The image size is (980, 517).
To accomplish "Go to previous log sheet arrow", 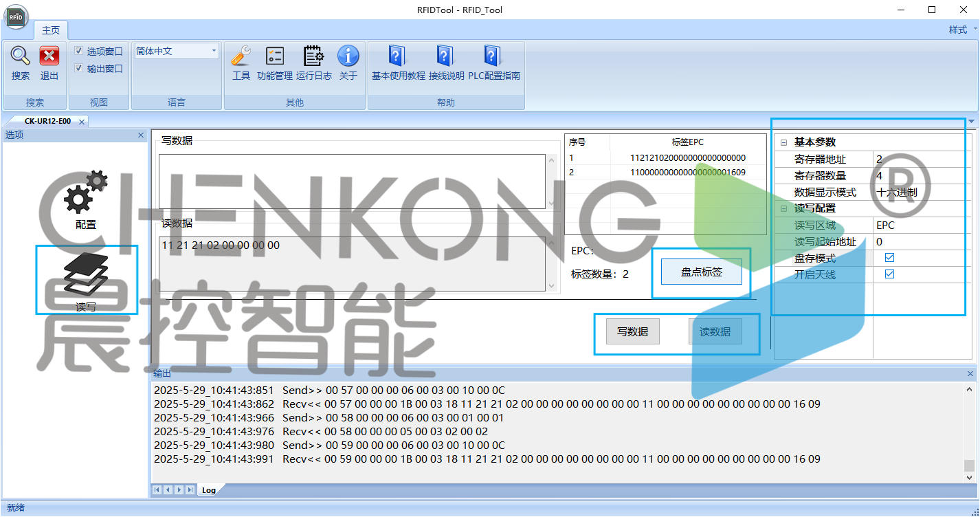I will (168, 489).
